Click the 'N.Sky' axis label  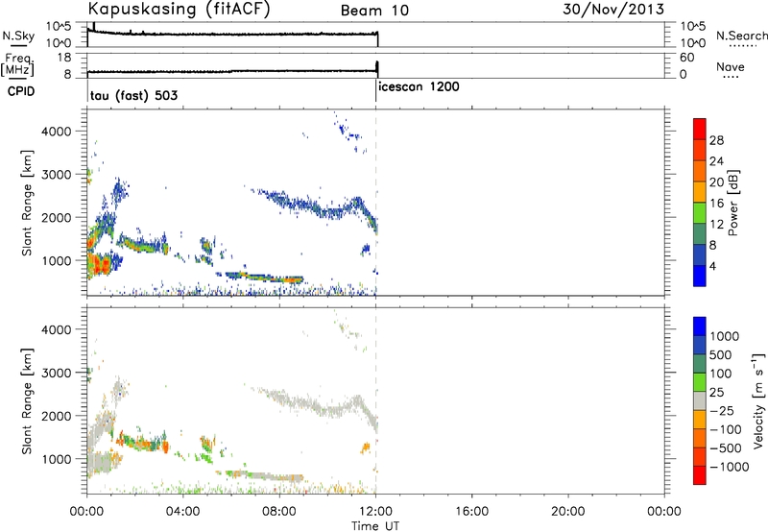click(18, 36)
